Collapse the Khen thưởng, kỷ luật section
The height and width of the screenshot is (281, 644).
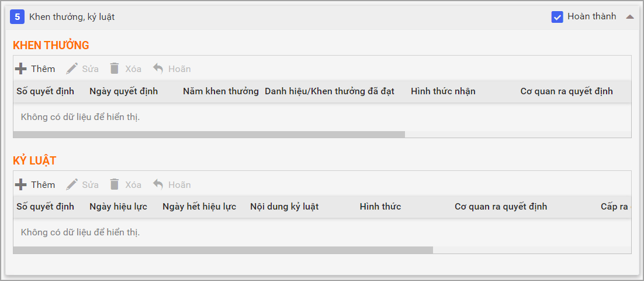click(629, 17)
